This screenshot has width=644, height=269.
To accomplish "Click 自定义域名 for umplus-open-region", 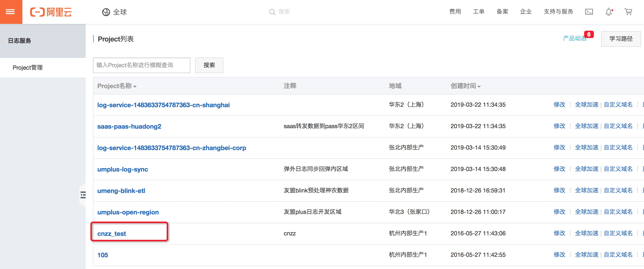I will coord(618,212).
